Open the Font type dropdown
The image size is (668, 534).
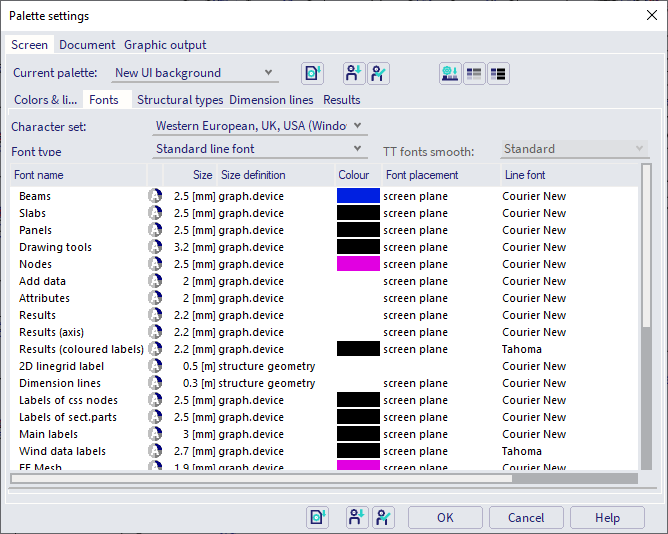(260, 149)
